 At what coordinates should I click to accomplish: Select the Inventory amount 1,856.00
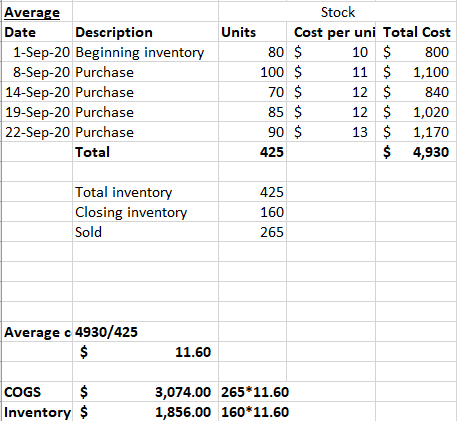point(146,412)
